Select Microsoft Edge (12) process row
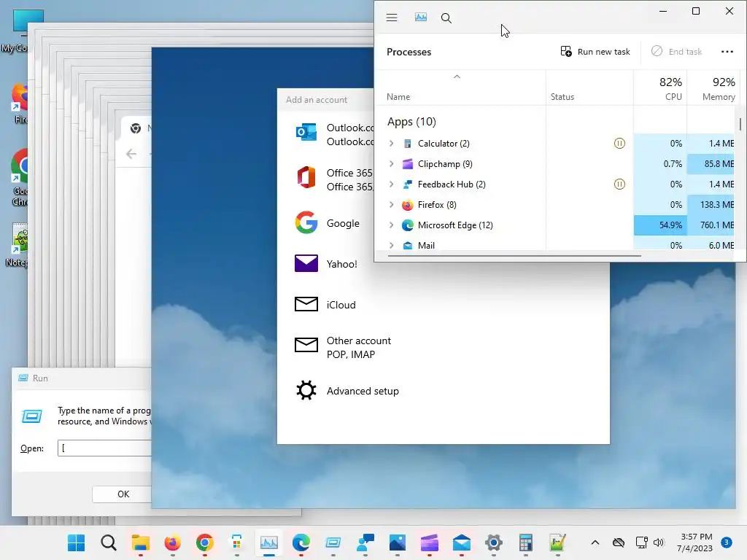 tap(555, 225)
